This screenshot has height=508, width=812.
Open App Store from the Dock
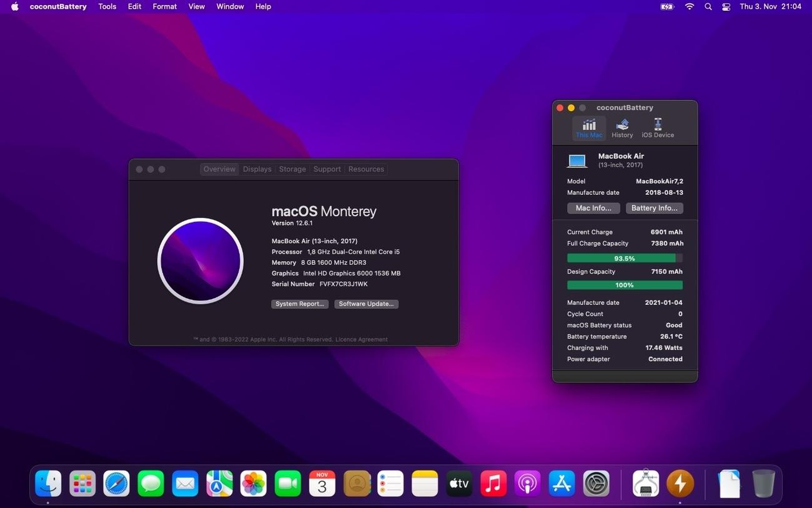562,484
